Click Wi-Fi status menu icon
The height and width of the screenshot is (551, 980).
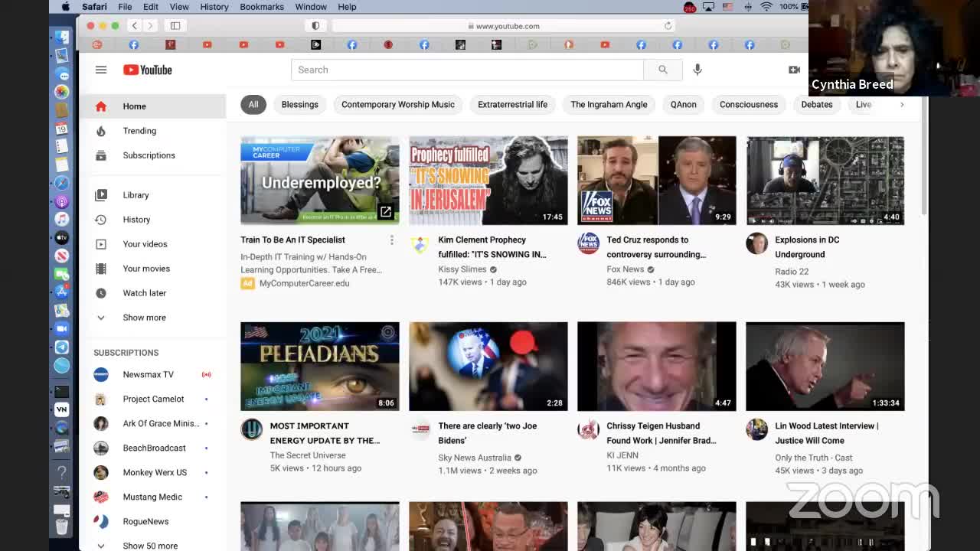point(766,7)
